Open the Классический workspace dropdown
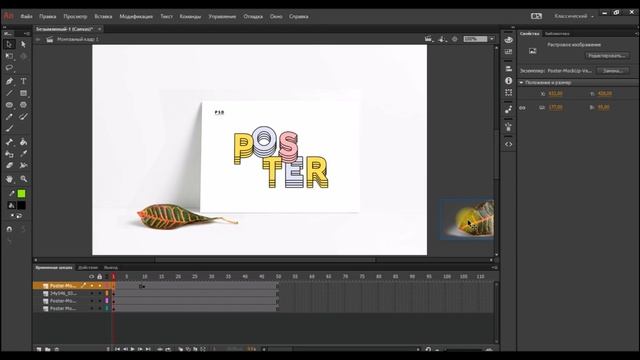640x360 pixels. (x=573, y=16)
